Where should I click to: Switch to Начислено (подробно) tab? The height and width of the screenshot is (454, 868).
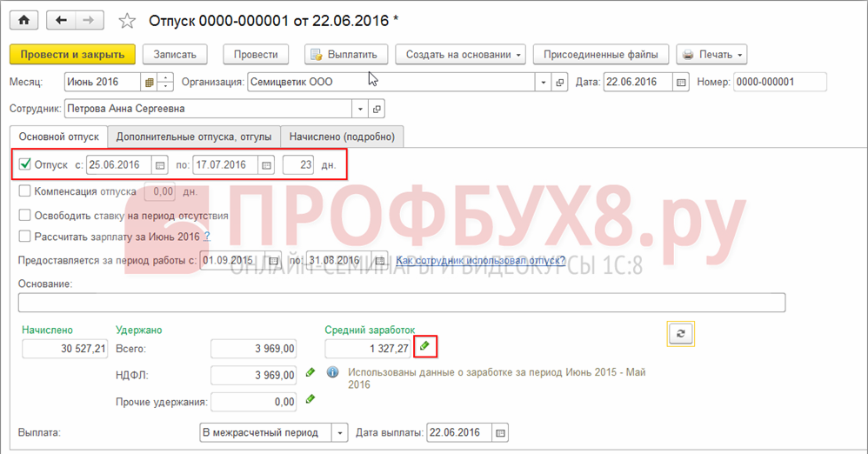click(x=342, y=137)
